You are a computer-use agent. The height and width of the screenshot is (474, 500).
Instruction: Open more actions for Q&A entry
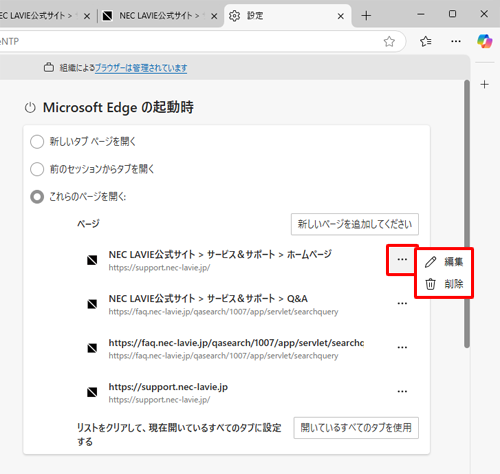click(402, 303)
